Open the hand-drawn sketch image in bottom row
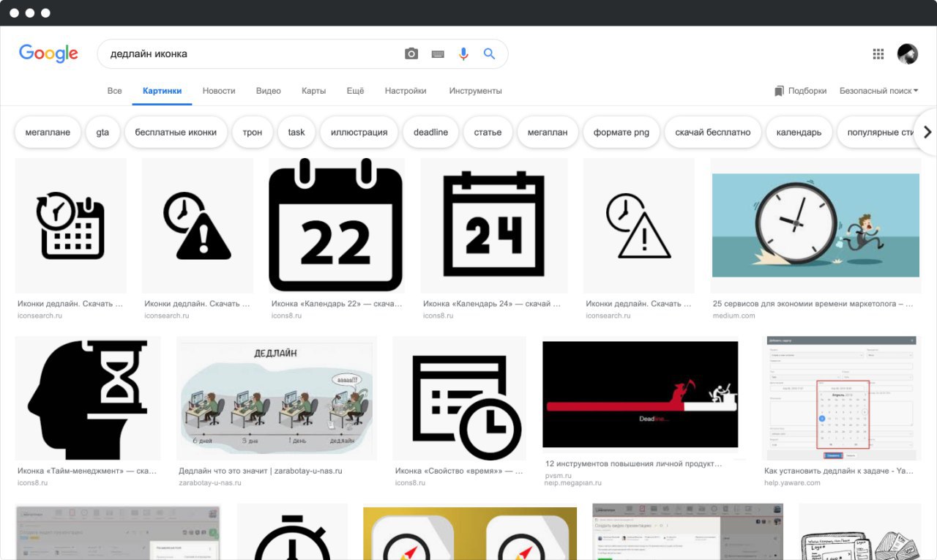The width and height of the screenshot is (937, 560). [859, 531]
